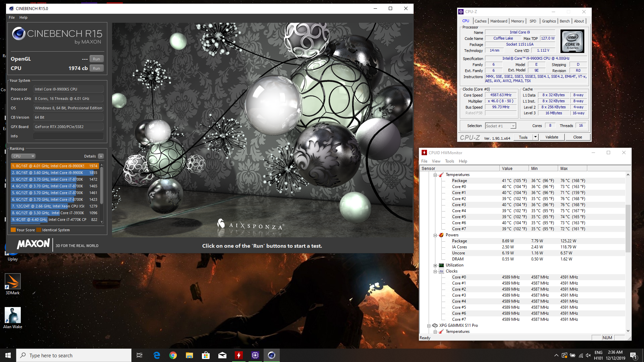Open the 3DMark desktop shortcut
Viewport: 644px width, 362px height.
[13, 282]
